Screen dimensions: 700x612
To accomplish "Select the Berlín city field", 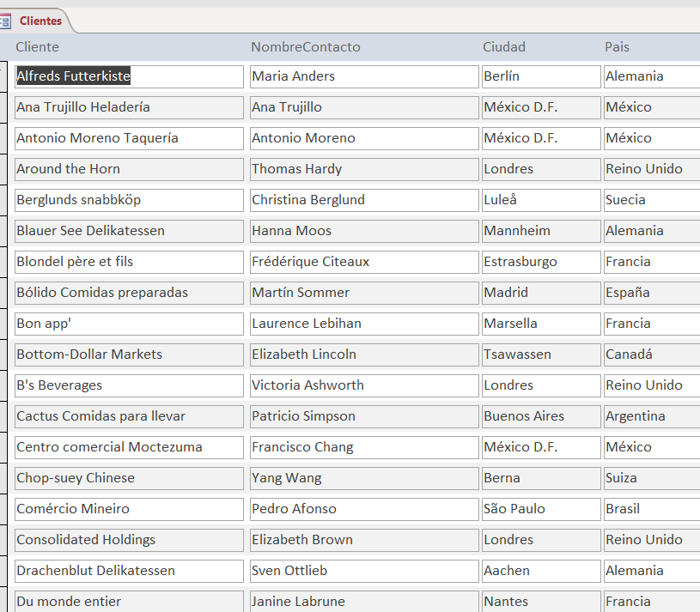I will [x=540, y=76].
